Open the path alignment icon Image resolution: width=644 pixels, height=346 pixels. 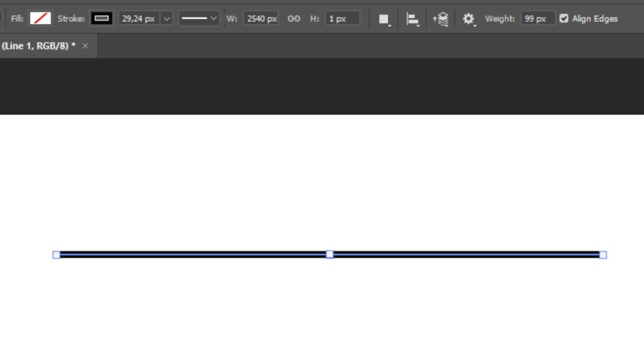(412, 19)
